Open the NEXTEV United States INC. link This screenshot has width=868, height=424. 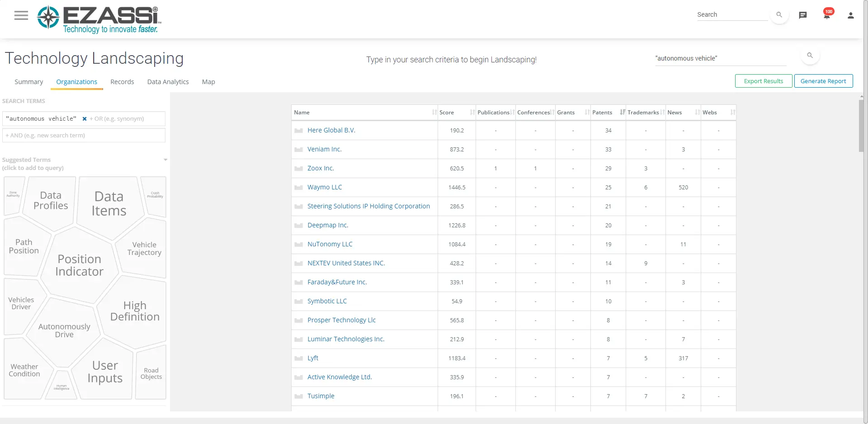tap(346, 263)
